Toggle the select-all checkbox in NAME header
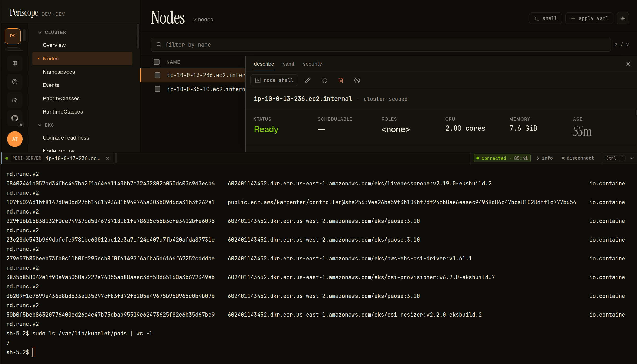 coord(157,62)
